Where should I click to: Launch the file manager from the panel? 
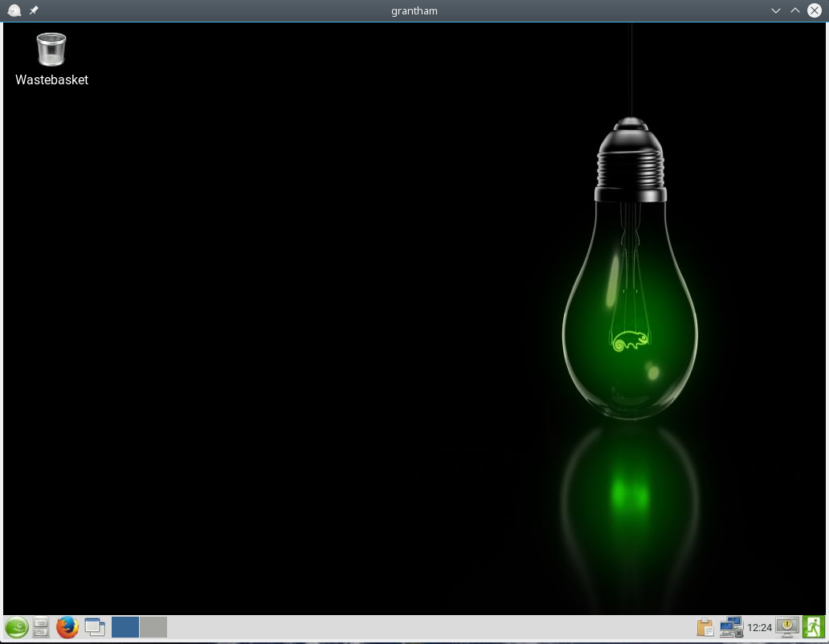(x=41, y=628)
